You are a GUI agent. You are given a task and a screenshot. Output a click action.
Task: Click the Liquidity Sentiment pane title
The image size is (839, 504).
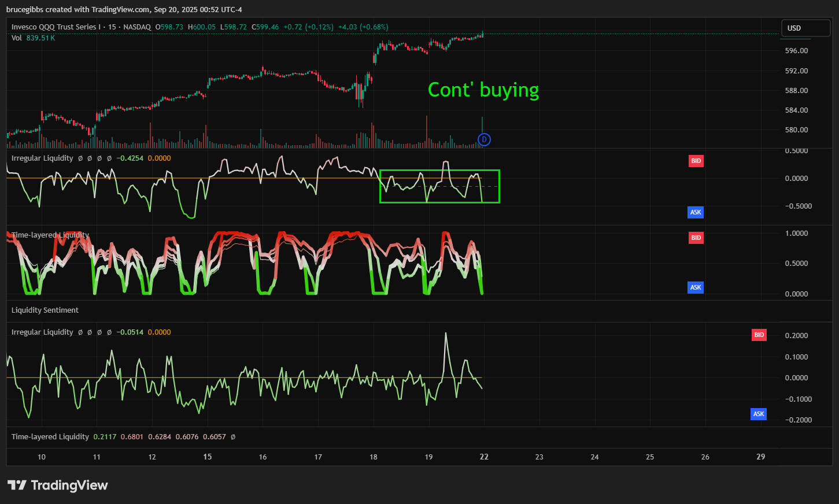[45, 310]
